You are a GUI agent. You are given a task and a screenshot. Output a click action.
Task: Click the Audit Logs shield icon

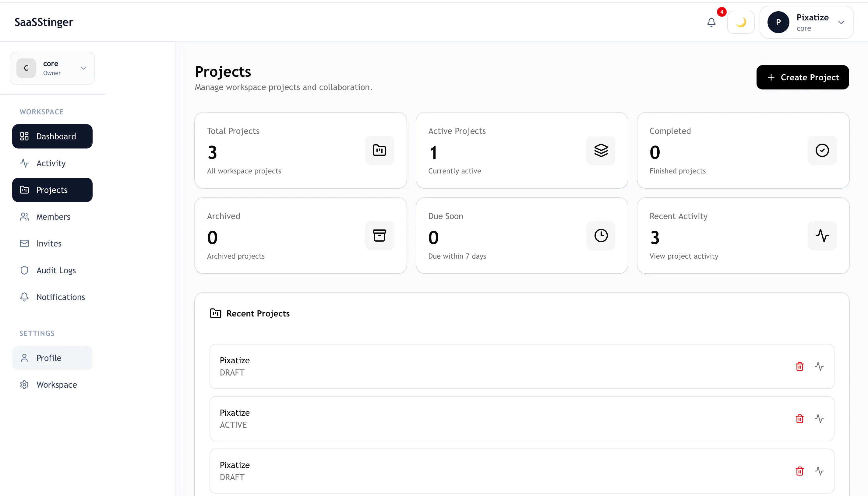pos(24,270)
